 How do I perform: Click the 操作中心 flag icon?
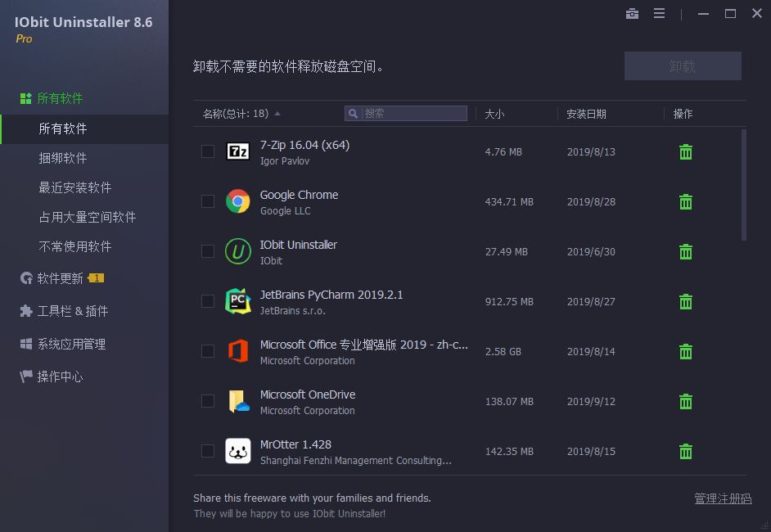[26, 376]
